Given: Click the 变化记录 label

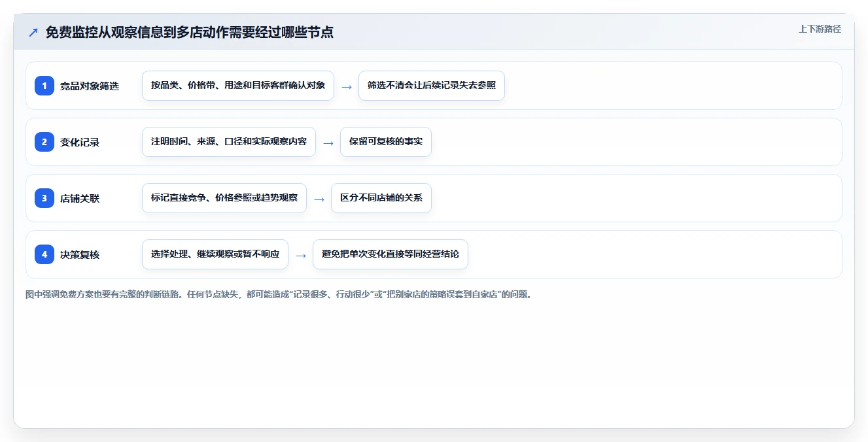Looking at the screenshot, I should (x=80, y=143).
